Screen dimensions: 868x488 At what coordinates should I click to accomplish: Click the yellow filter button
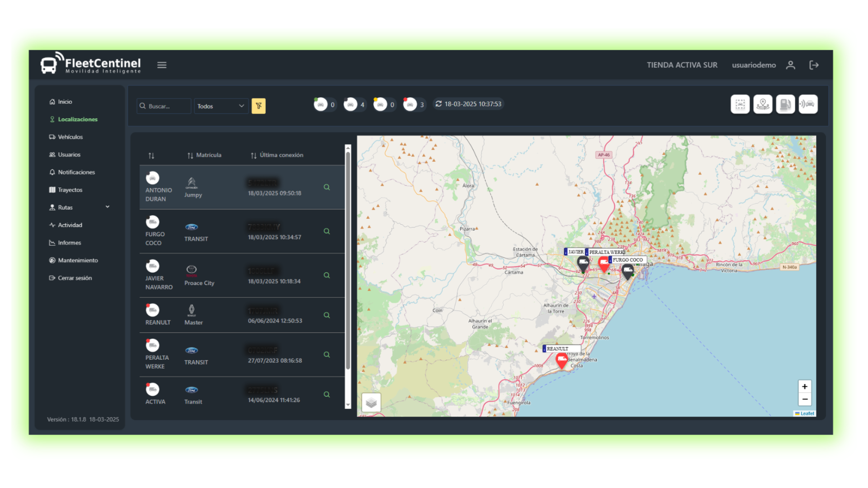(259, 106)
